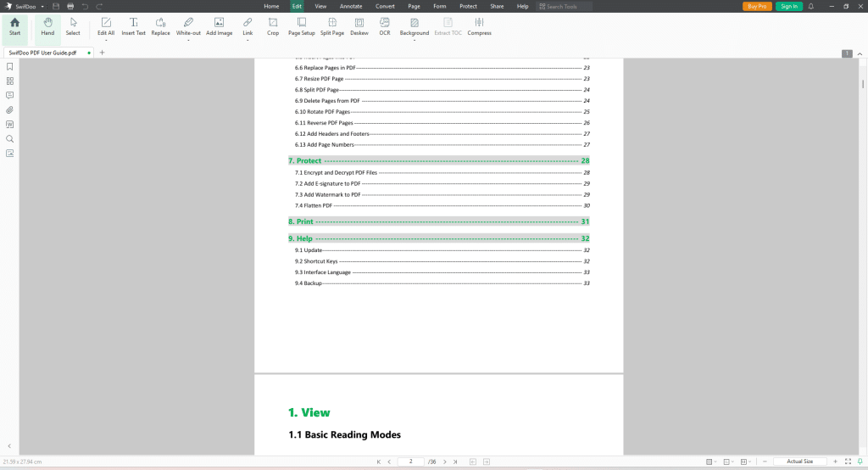
Task: Click the page number input field
Action: click(x=411, y=462)
